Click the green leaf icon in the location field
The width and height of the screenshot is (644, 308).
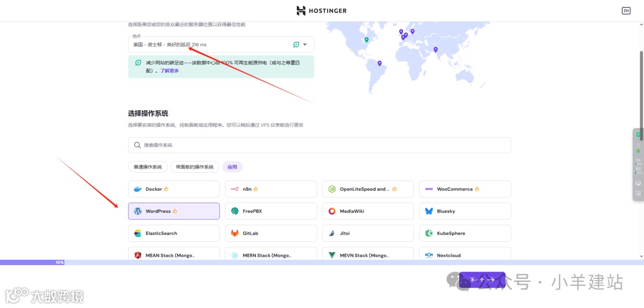(296, 44)
